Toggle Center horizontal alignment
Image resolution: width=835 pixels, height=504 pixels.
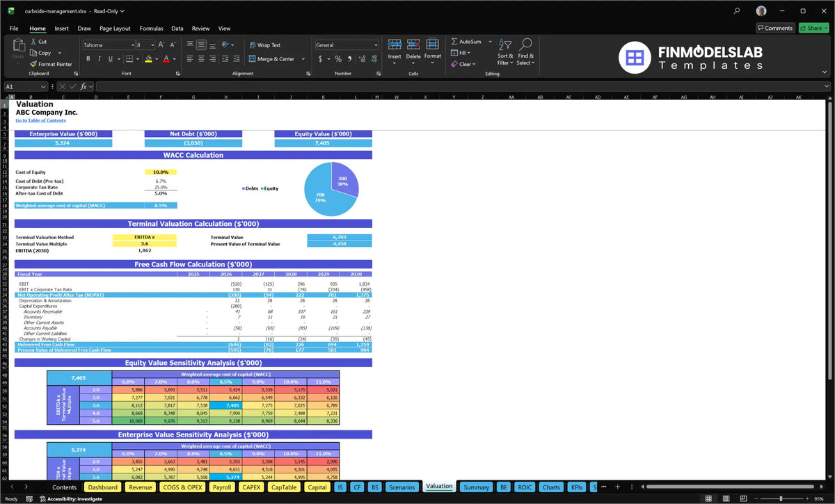tap(201, 59)
